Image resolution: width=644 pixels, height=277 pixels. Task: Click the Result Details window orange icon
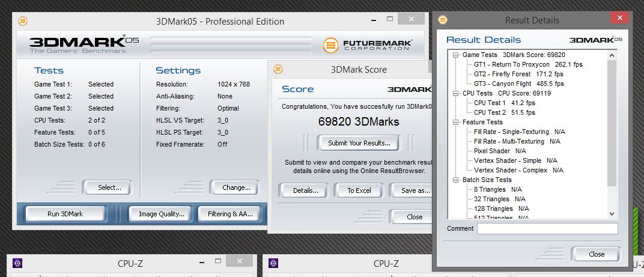(442, 20)
